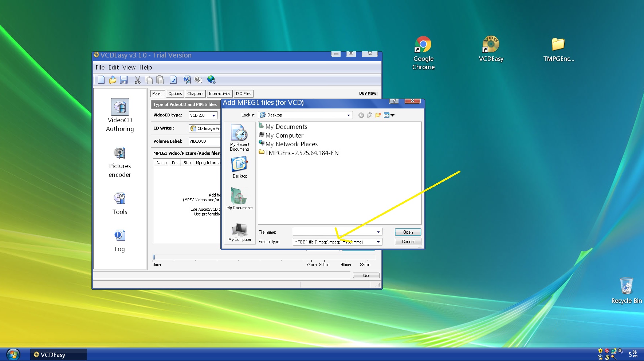The width and height of the screenshot is (644, 361).
Task: Click the yellow security shield tray icon
Action: [x=600, y=351]
